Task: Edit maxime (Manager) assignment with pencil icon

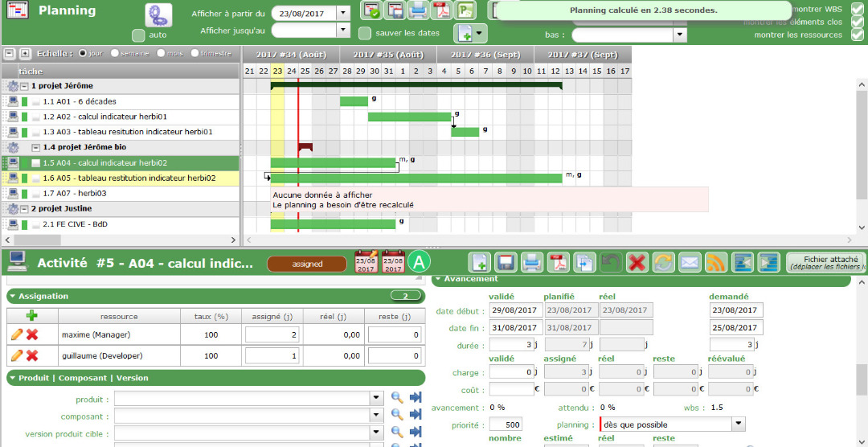Action: (16, 334)
